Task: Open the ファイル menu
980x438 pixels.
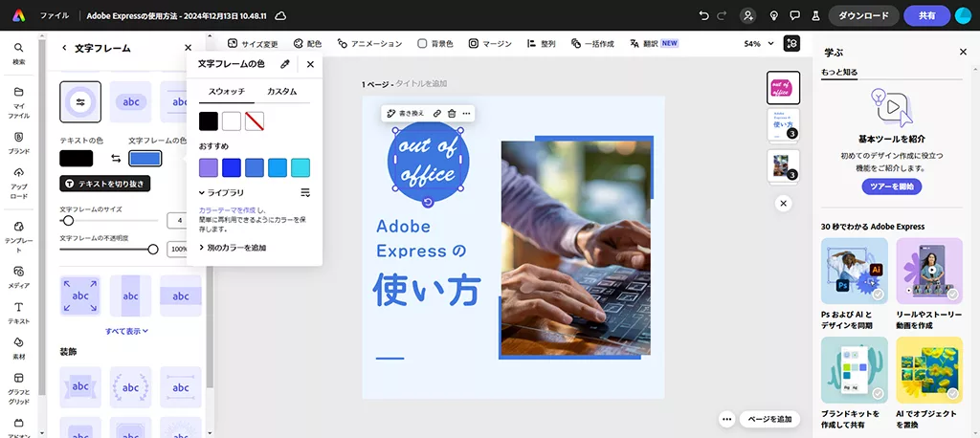Action: point(55,15)
